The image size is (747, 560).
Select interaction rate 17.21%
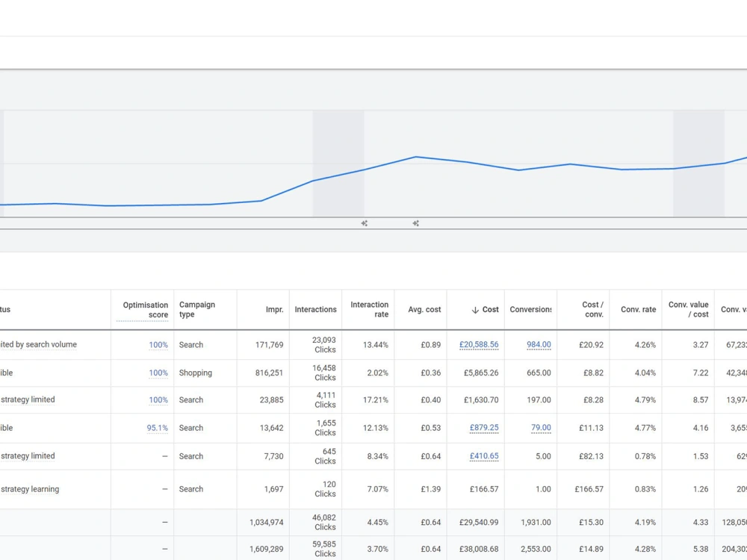(376, 400)
